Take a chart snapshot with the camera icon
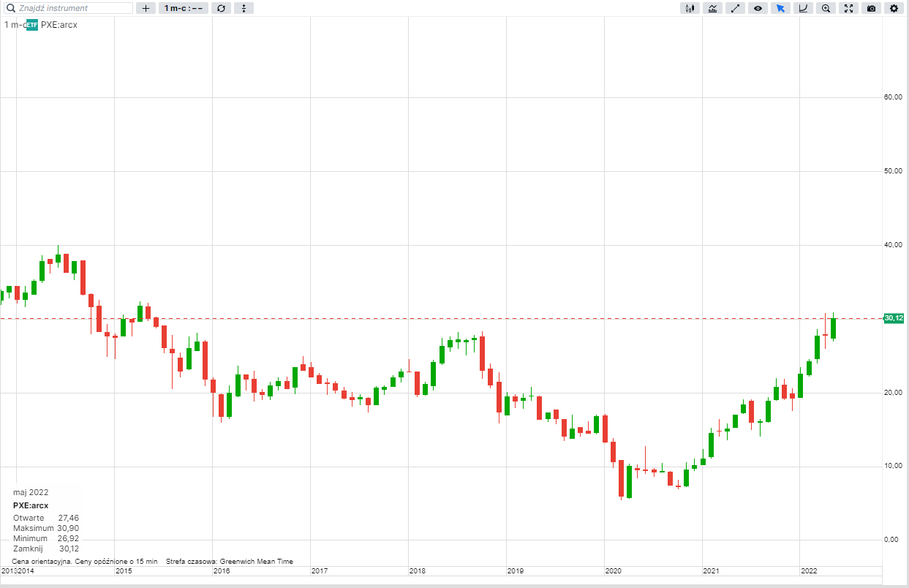Viewport: 909px width, 588px height. click(x=871, y=8)
